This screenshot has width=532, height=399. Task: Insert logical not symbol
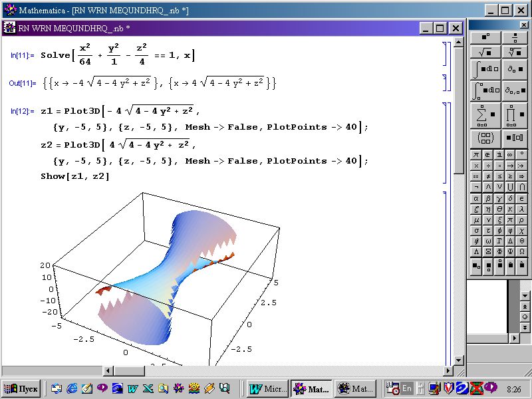(x=476, y=187)
